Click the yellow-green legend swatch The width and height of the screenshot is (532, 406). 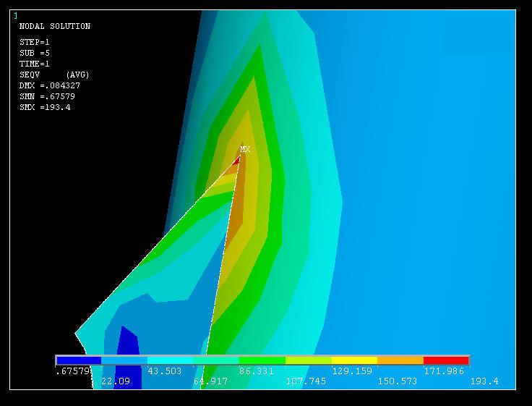[309, 360]
